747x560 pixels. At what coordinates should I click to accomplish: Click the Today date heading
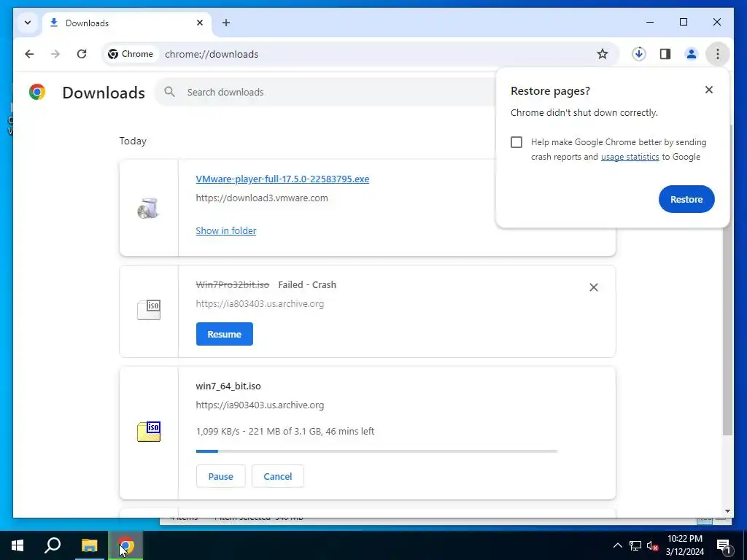click(133, 141)
